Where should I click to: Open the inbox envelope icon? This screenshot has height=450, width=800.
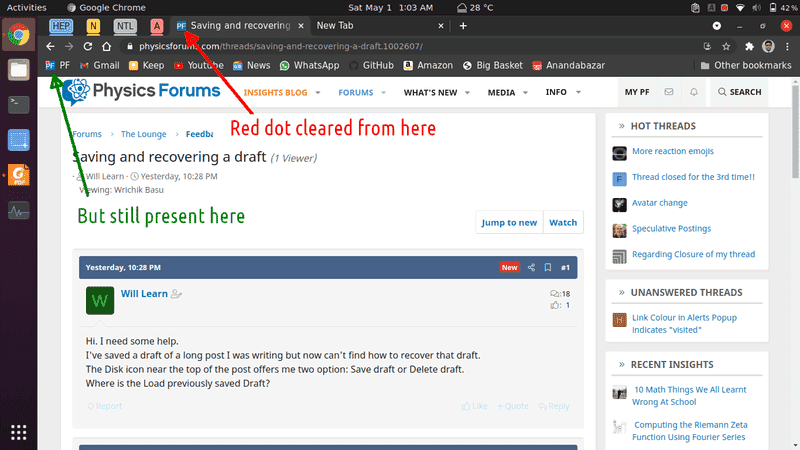[x=668, y=92]
